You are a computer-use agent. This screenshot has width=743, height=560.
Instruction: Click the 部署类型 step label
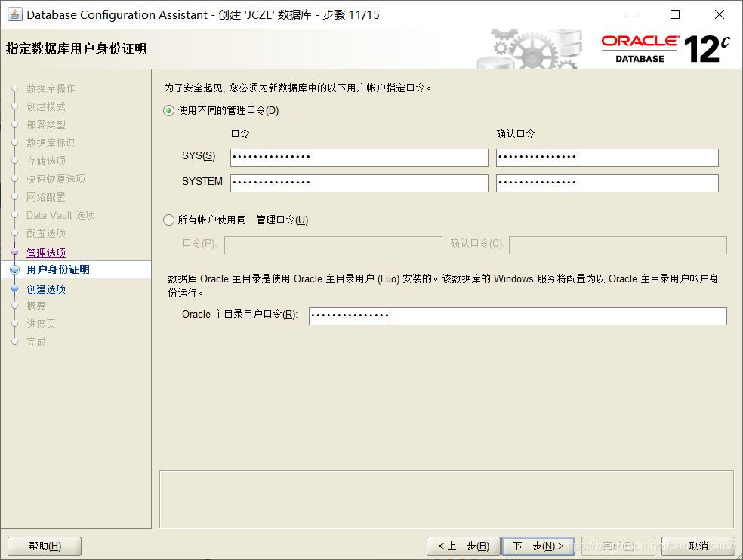tap(46, 125)
